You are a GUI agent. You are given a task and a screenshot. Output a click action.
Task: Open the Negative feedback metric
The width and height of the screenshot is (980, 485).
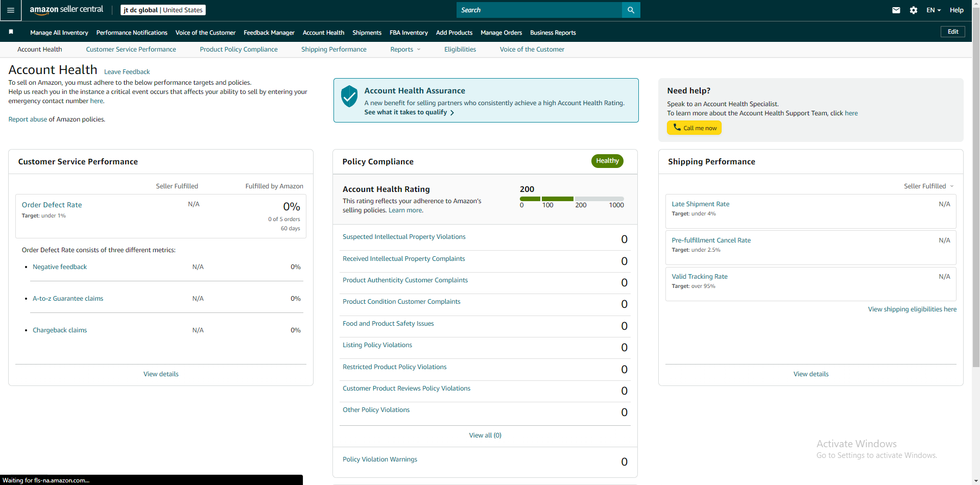click(x=60, y=267)
